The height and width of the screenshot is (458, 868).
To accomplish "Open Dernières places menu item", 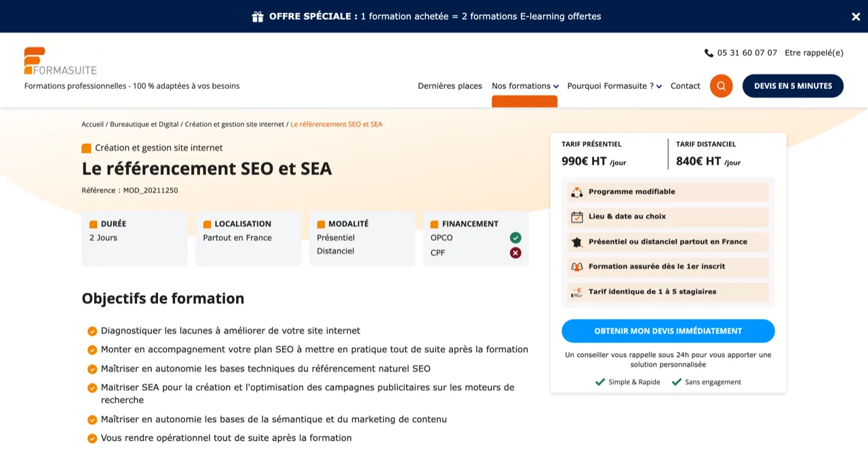I will point(450,86).
